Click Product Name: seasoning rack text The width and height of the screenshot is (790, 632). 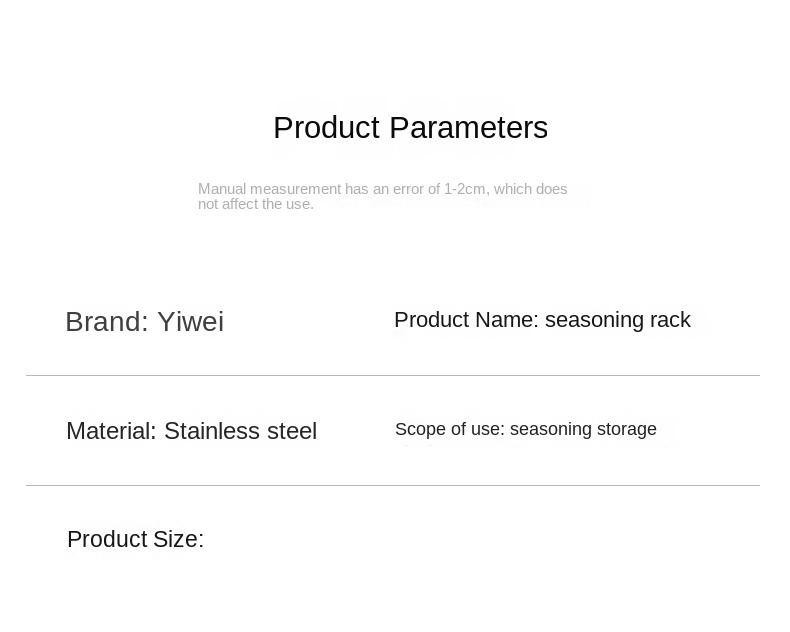pyautogui.click(x=542, y=320)
